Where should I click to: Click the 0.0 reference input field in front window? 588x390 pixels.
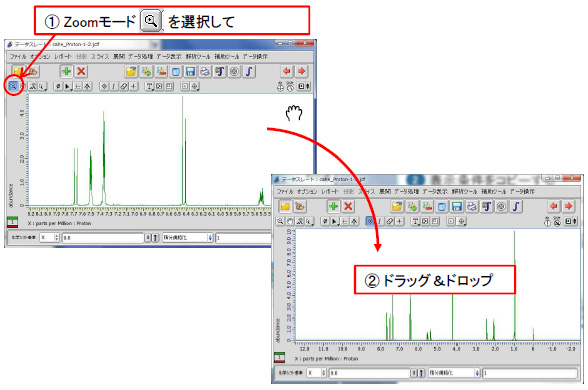coord(369,373)
